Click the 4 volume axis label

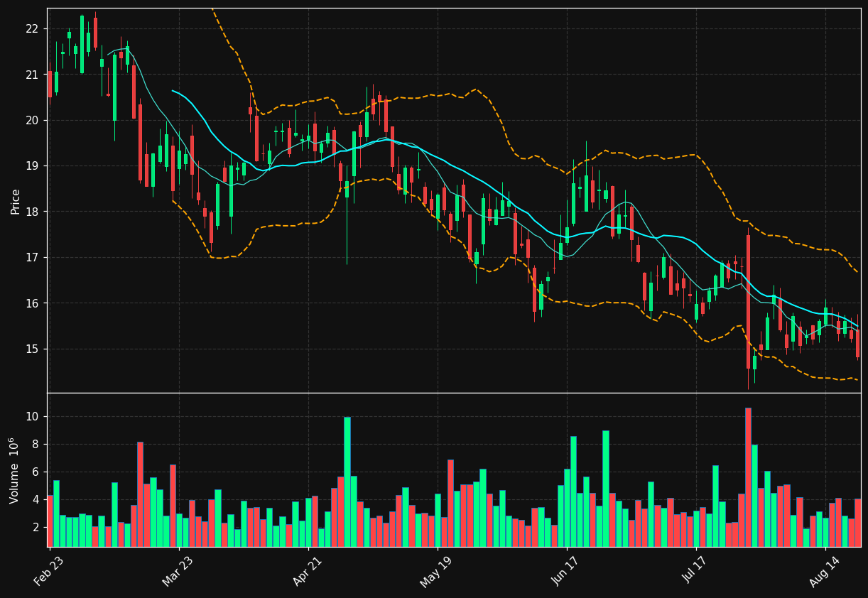pyautogui.click(x=36, y=500)
